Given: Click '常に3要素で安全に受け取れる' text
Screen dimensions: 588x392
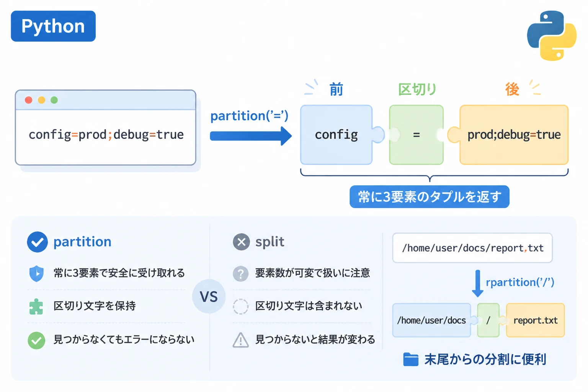Looking at the screenshot, I should tap(119, 273).
